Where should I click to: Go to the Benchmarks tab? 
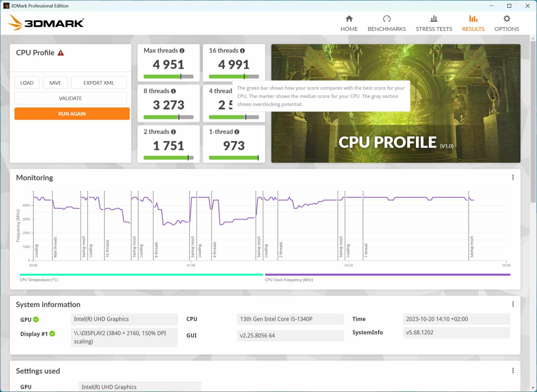pos(386,24)
